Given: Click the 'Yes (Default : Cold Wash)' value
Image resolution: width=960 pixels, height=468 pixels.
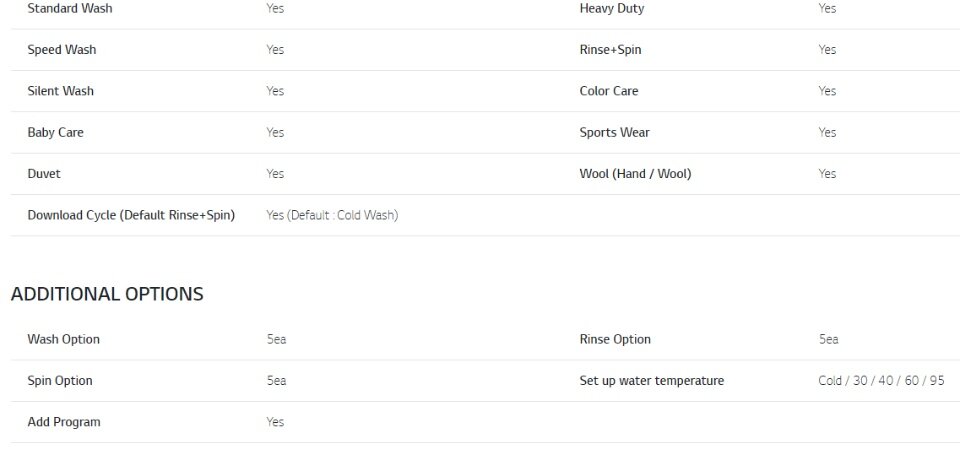Looking at the screenshot, I should coord(332,215).
